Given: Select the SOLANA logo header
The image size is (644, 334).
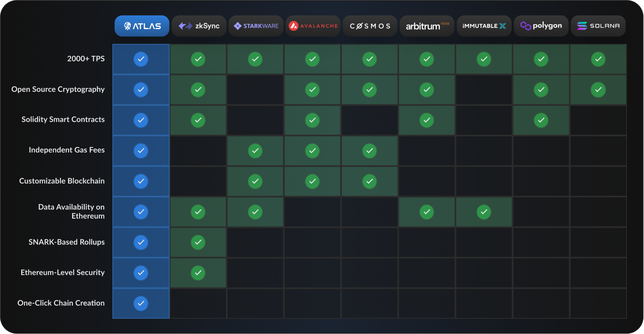Looking at the screenshot, I should click(598, 26).
